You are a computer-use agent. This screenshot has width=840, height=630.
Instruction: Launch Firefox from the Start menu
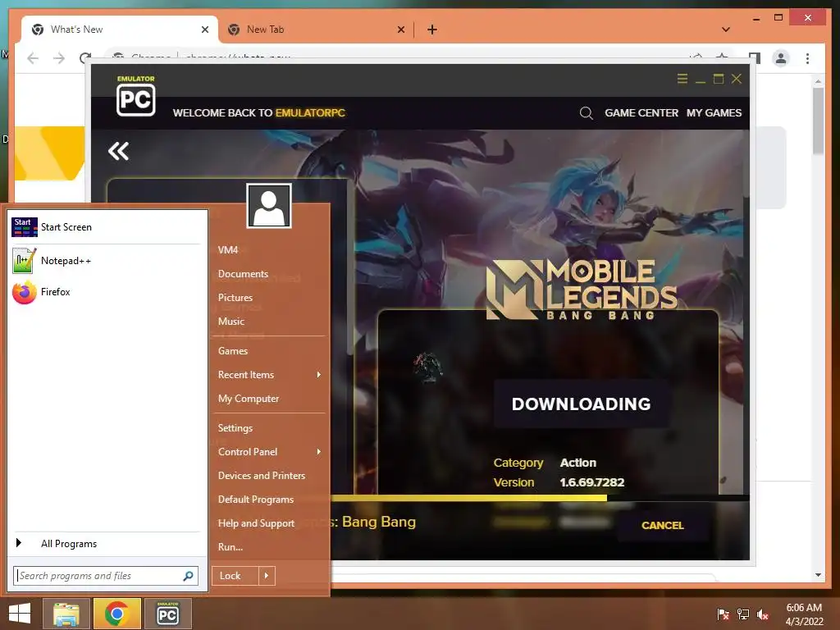(107, 292)
